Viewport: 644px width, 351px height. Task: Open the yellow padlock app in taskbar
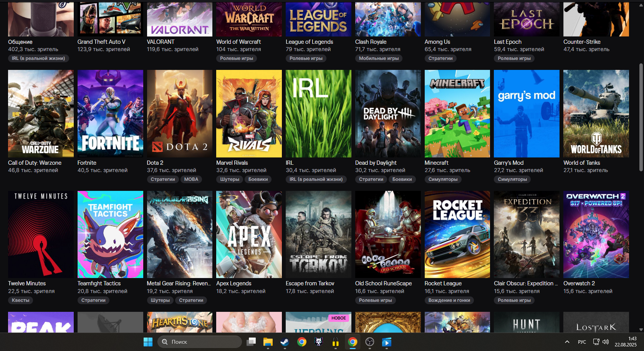point(336,342)
